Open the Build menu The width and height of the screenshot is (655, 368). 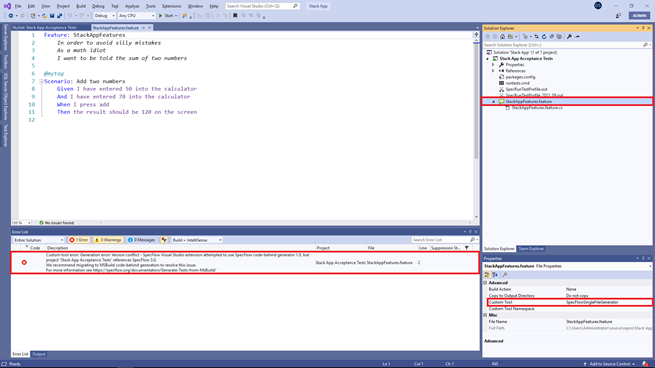[81, 6]
